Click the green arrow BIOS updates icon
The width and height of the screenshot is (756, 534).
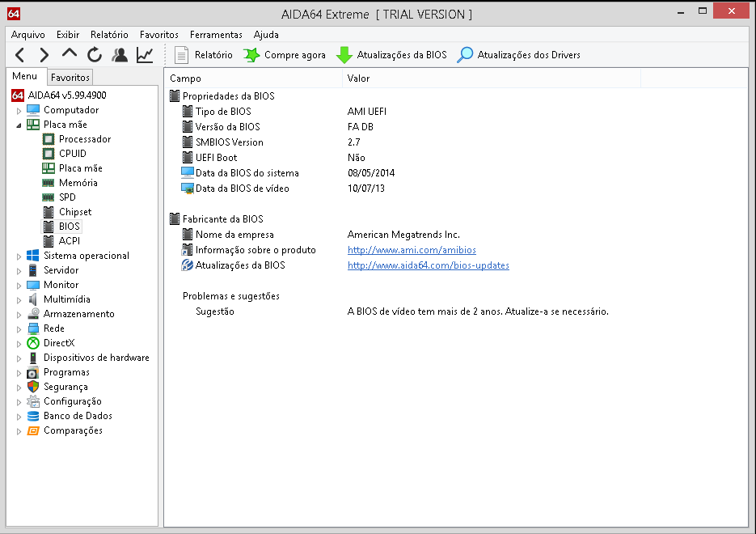pyautogui.click(x=344, y=55)
